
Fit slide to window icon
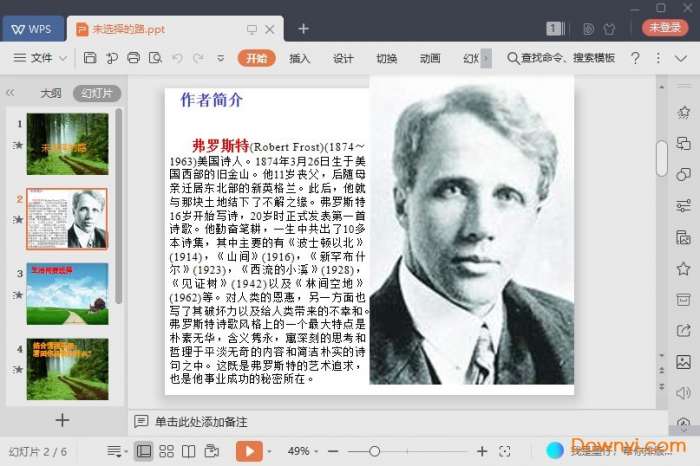[x=505, y=452]
